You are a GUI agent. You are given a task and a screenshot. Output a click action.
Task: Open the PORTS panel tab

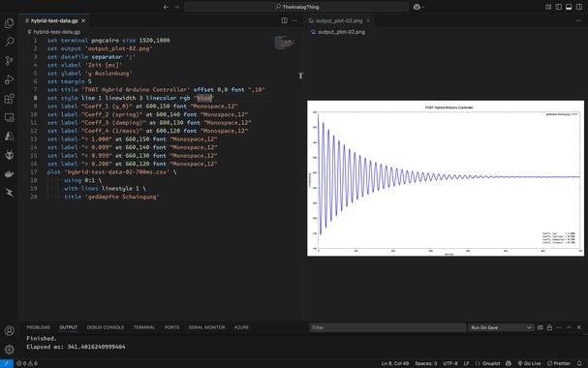coord(171,327)
